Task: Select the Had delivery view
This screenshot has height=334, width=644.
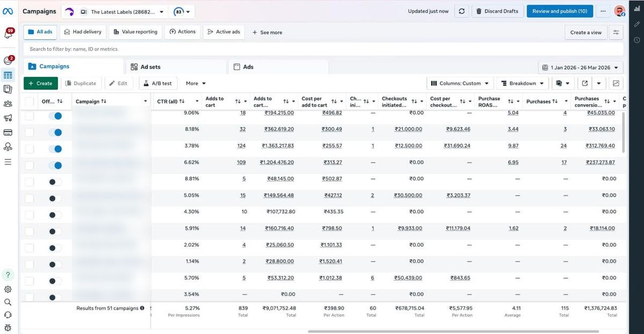Action: pos(83,32)
